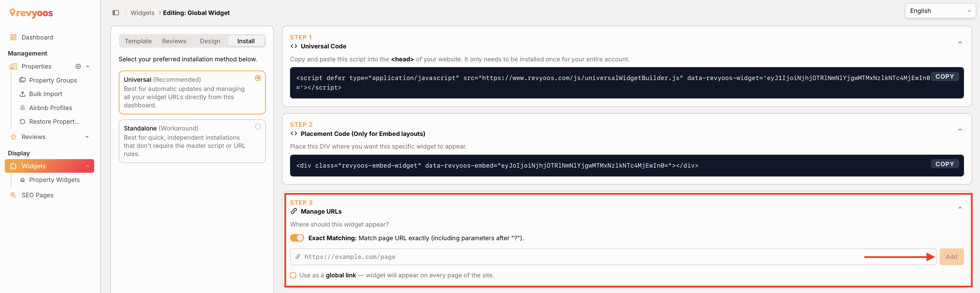
Task: Click the Placement Code div block
Action: 626,165
